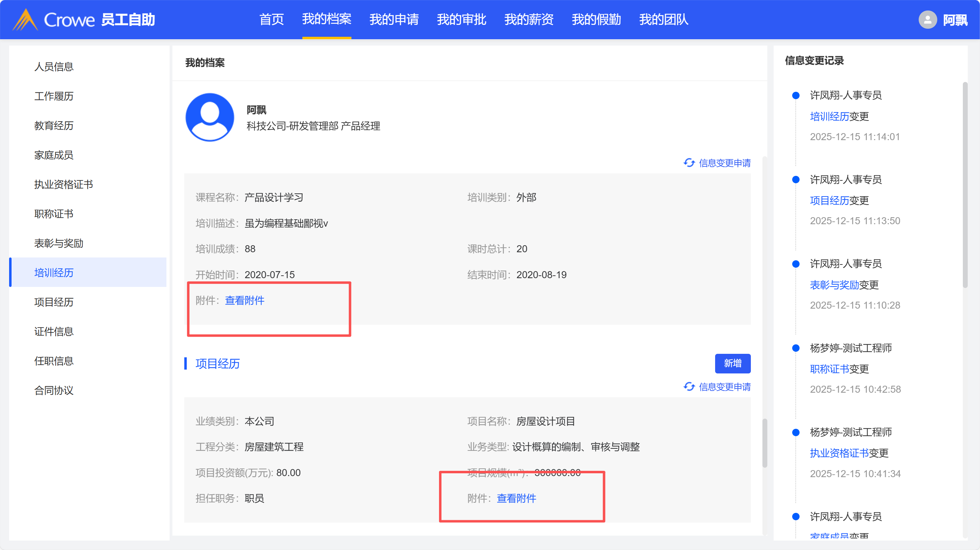Click 职称证书 link in the change records
The width and height of the screenshot is (980, 550).
(x=829, y=369)
